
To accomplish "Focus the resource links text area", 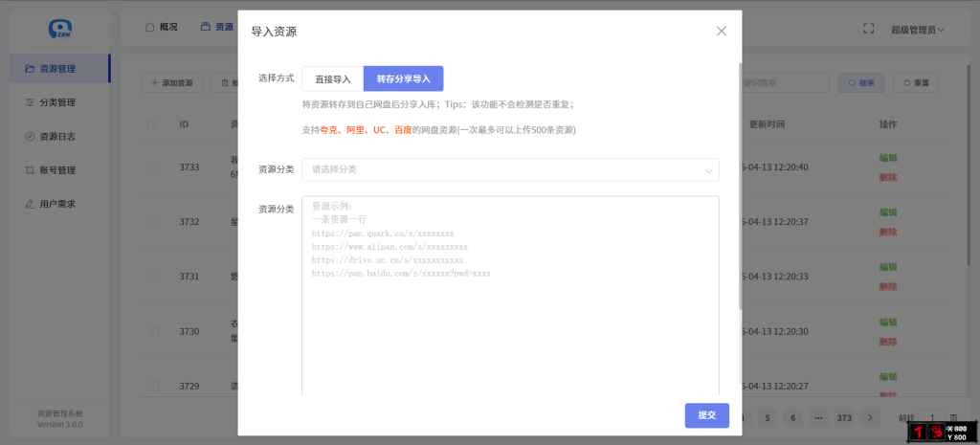I will coord(510,296).
